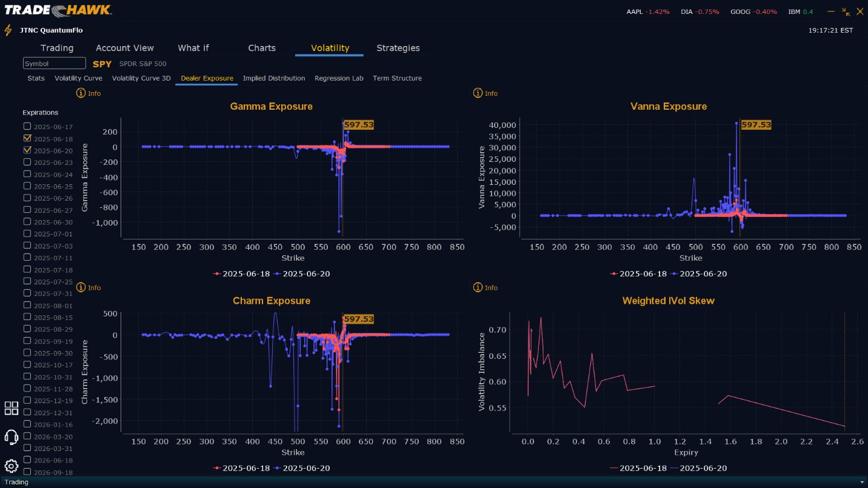Click the lightning bolt icon beside JTNC QuantumFlo
Image resolution: width=868 pixels, height=488 pixels.
8,30
